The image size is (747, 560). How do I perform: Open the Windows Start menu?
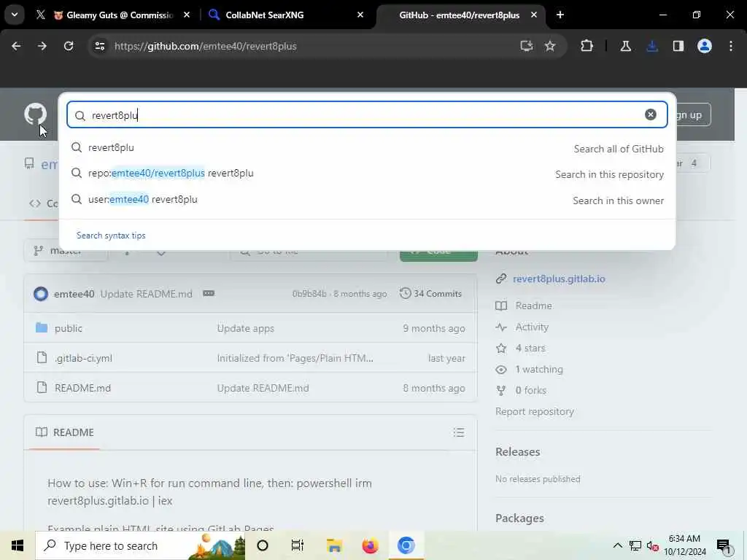[18, 545]
